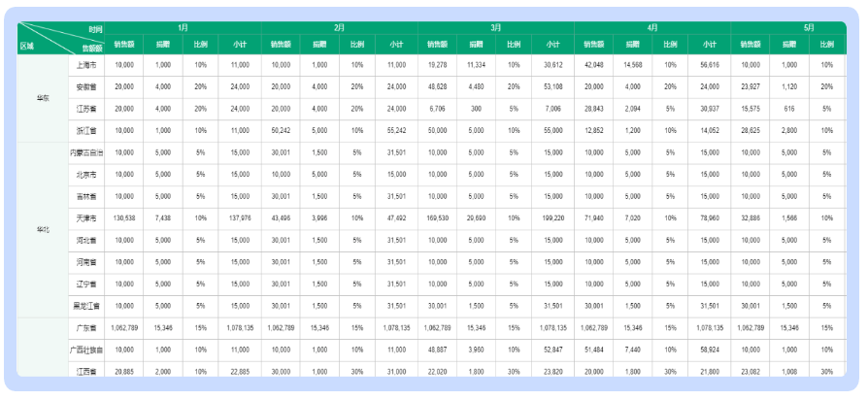Click 小计 header under 2月
The width and height of the screenshot is (868, 400).
396,44
